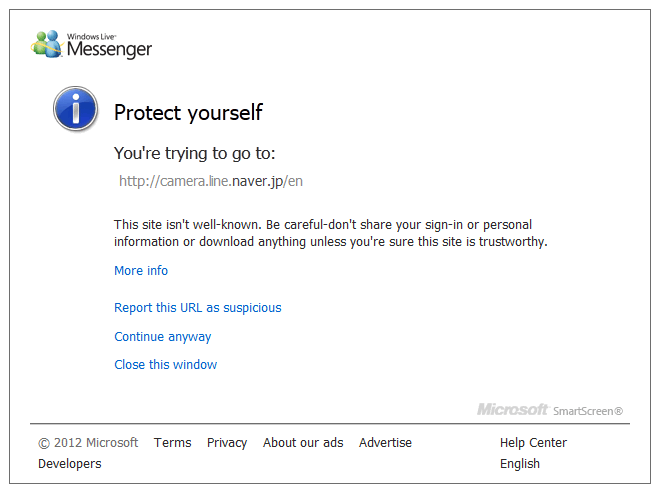The width and height of the screenshot is (655, 491).
Task: Visit the Developers footer link
Action: point(70,464)
